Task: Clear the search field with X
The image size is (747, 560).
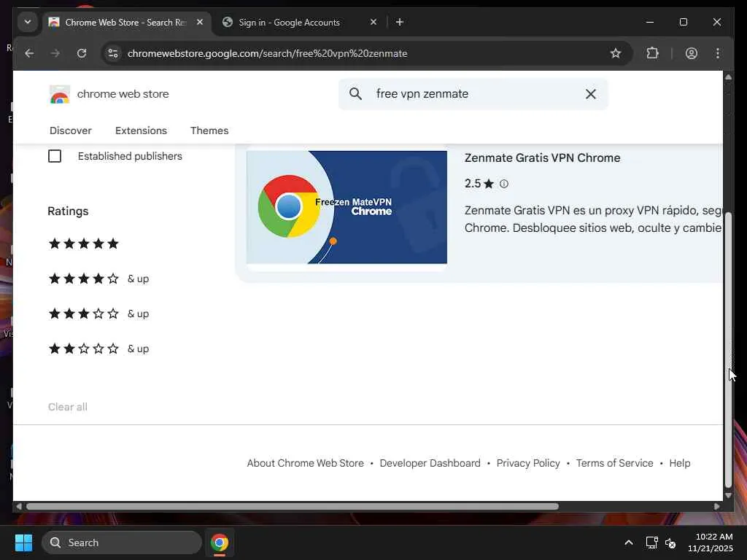Action: (591, 94)
